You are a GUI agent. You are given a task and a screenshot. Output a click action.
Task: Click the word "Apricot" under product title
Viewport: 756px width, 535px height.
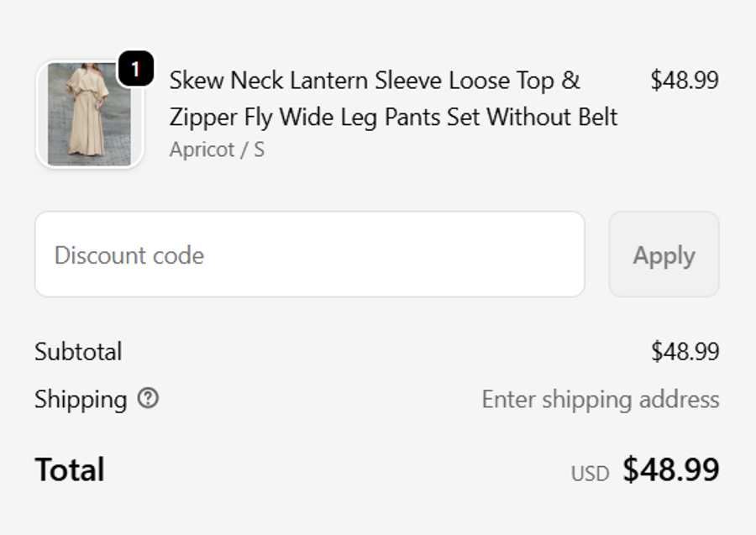pyautogui.click(x=202, y=149)
